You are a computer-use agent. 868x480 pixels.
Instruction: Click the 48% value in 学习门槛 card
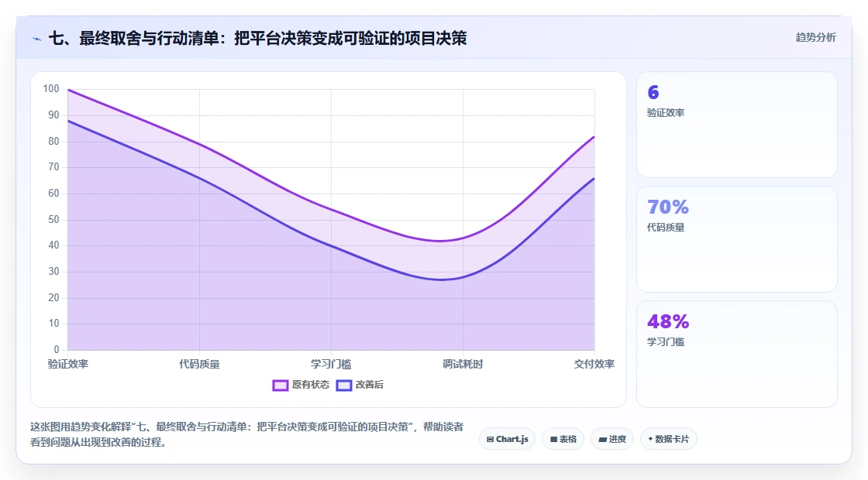[x=668, y=322]
